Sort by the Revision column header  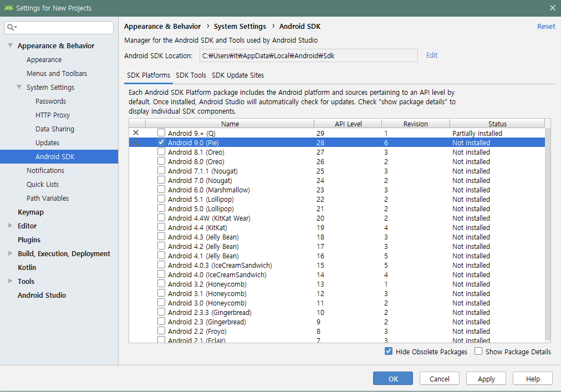[x=415, y=124]
